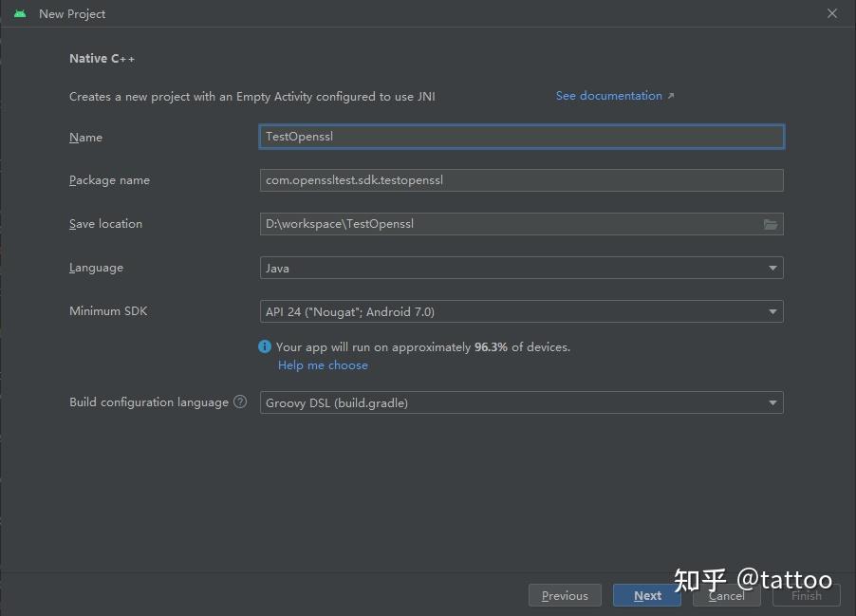Click the New Project window title
The image size is (856, 616).
[x=72, y=14]
